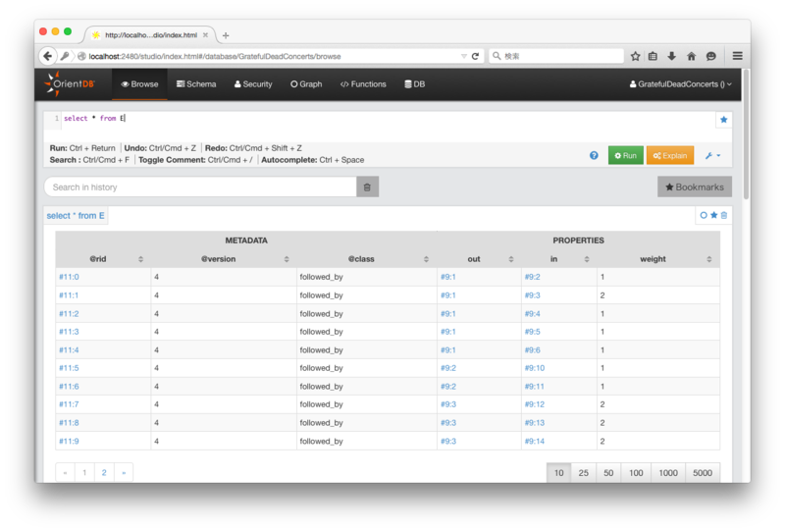This screenshot has height=532, width=785.
Task: Set page size to 5000
Action: click(x=703, y=473)
